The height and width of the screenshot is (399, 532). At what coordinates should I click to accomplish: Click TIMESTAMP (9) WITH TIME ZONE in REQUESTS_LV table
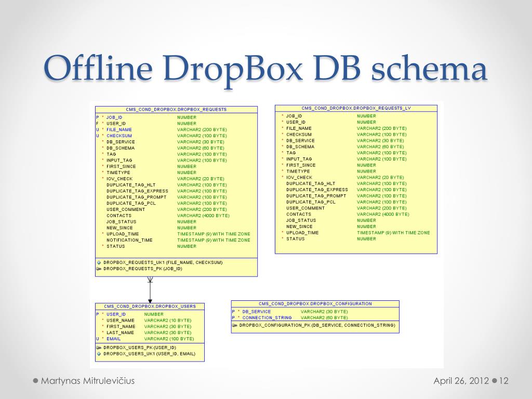[393, 233]
